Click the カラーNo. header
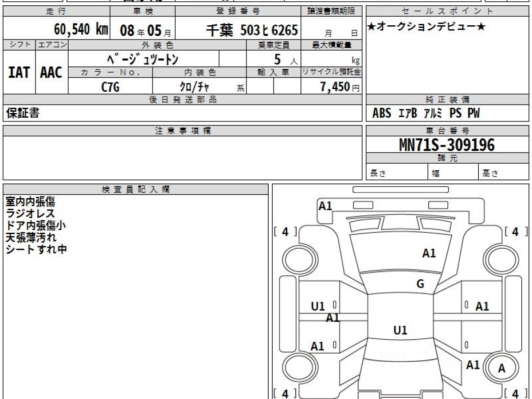 [x=110, y=72]
